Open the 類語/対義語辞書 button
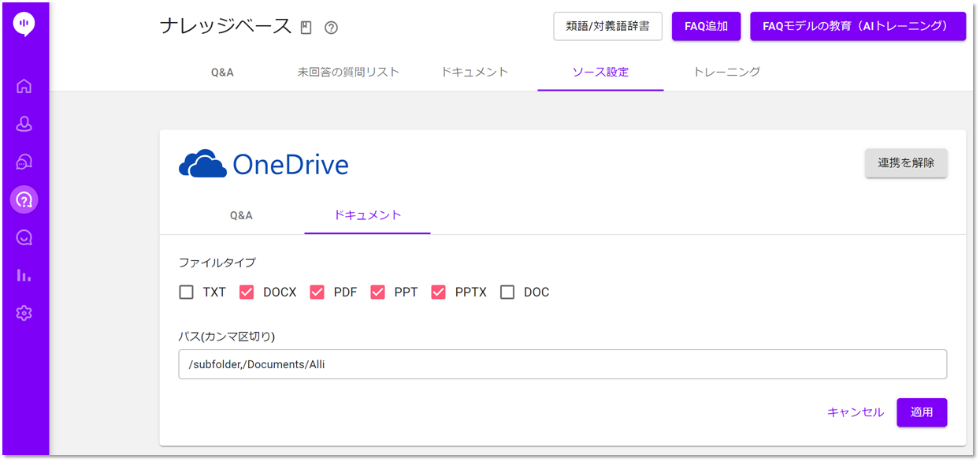This screenshot has width=980, height=462. click(607, 26)
